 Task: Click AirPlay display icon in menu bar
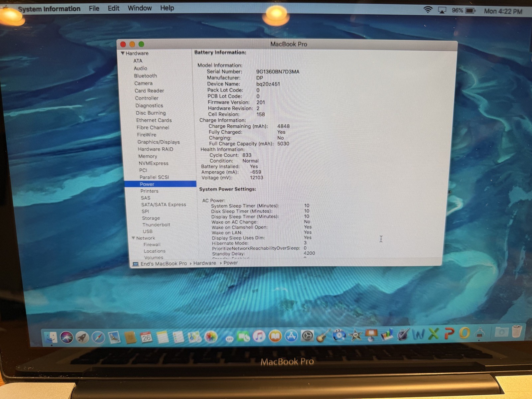pos(442,10)
